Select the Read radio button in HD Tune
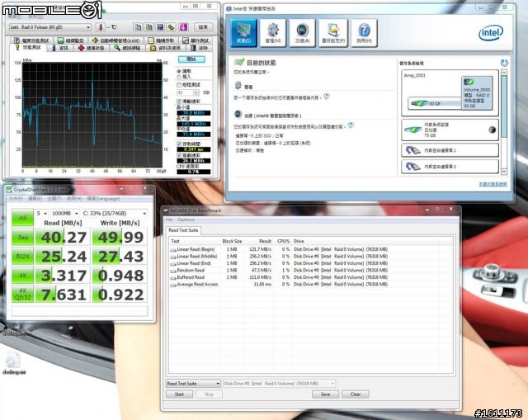The image size is (528, 420). (179, 72)
